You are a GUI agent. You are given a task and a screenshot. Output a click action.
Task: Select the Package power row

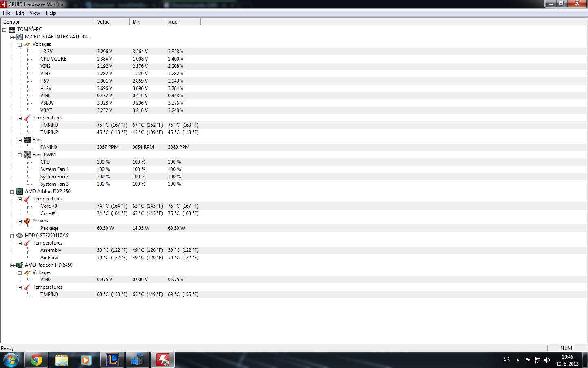pyautogui.click(x=313, y=228)
